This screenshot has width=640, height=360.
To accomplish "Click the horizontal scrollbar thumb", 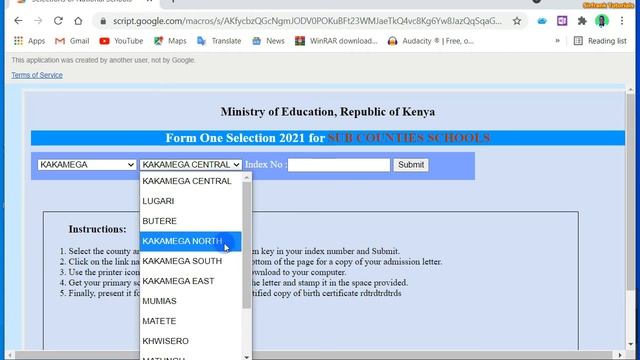I will (x=313, y=356).
